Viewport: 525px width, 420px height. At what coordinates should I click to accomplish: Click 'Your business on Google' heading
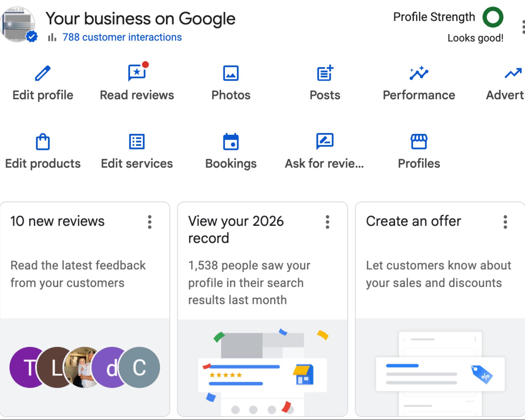(140, 19)
